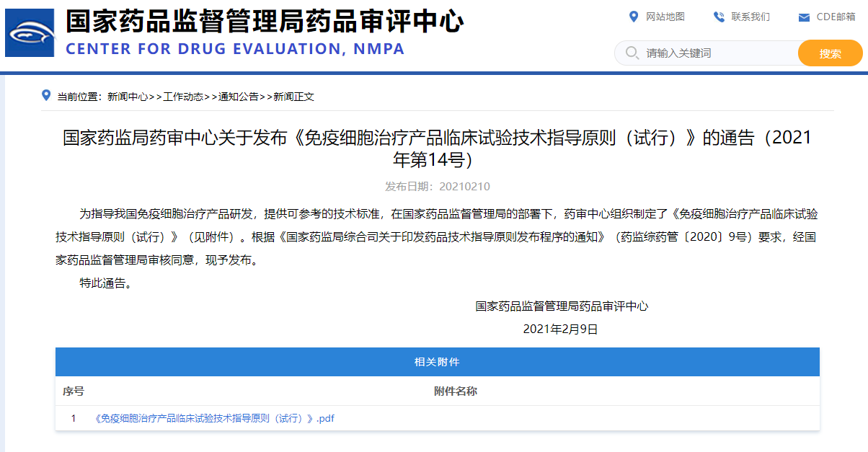Screen dimensions: 868x452
Task: Open the 联系我们 link
Action: click(750, 17)
